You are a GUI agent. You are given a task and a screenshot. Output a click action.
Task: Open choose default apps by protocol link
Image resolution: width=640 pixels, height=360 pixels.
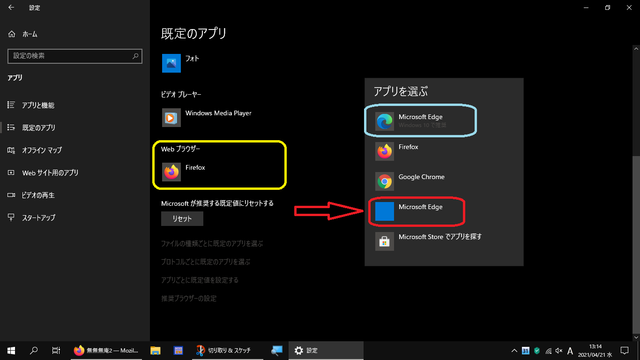point(205,262)
